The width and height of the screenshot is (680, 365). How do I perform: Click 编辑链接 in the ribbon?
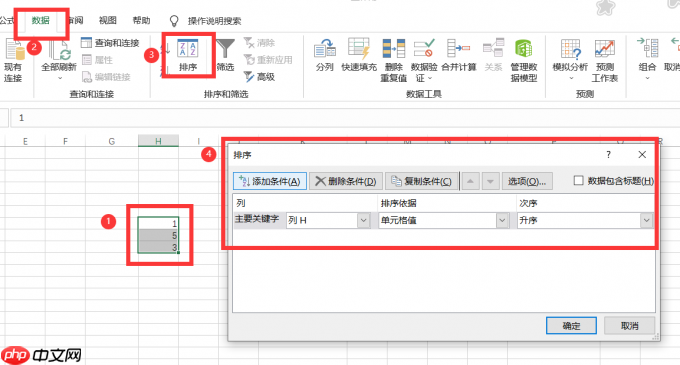[x=106, y=77]
